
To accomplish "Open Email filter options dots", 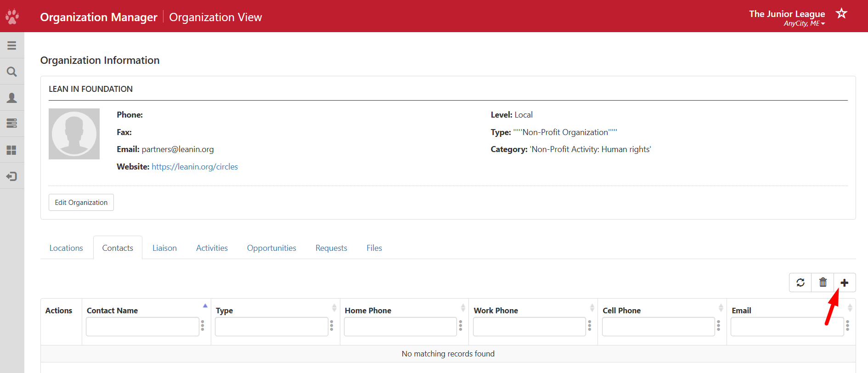I will coord(848,326).
